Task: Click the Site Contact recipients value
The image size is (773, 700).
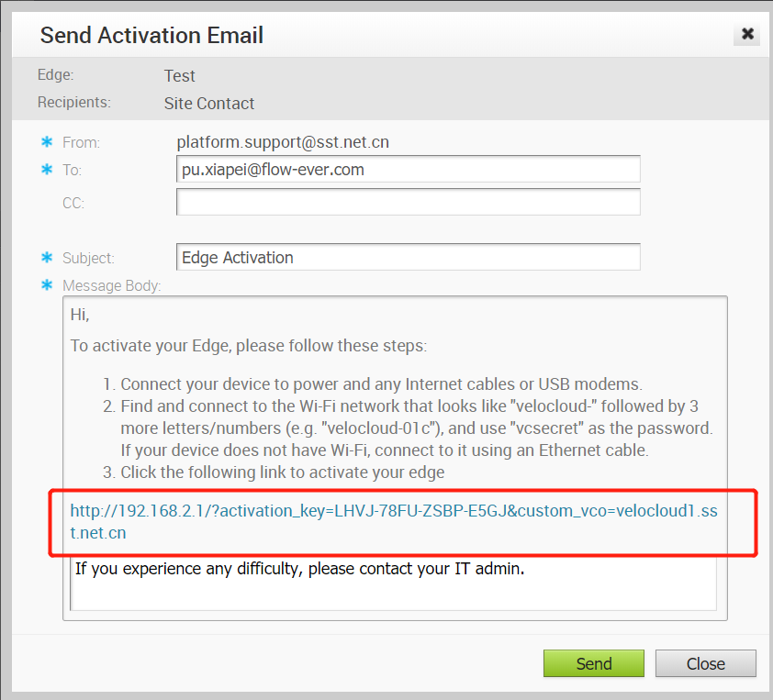Action: tap(209, 104)
